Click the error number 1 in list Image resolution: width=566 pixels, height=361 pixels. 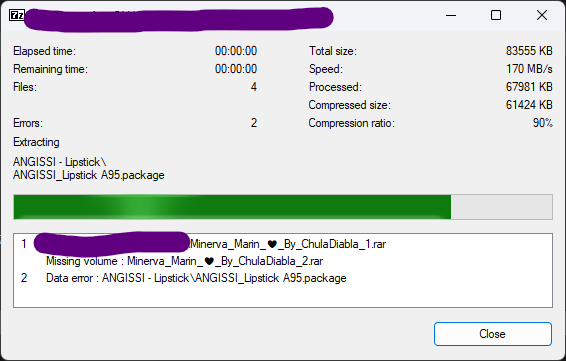tap(24, 244)
